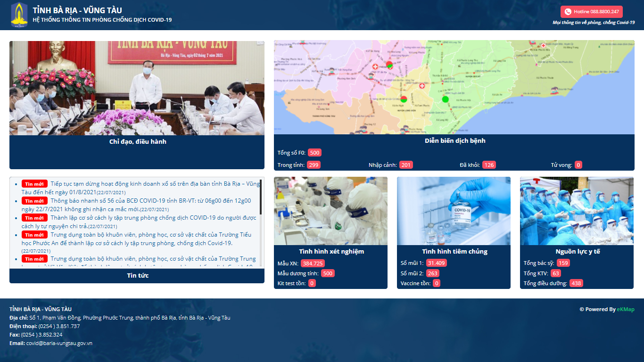Open the 'Chỉ đạo, điều hành' title link
Viewport: 644px width, 362px height.
tap(138, 141)
